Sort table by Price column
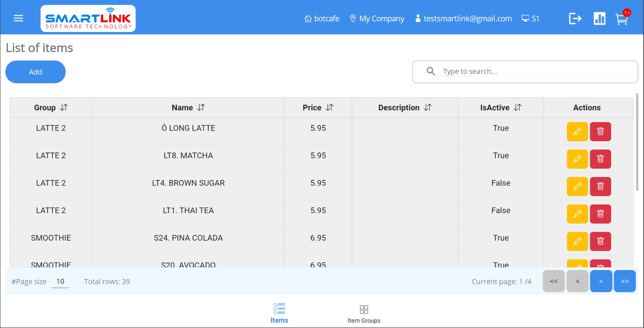Image resolution: width=644 pixels, height=328 pixels. coord(330,108)
